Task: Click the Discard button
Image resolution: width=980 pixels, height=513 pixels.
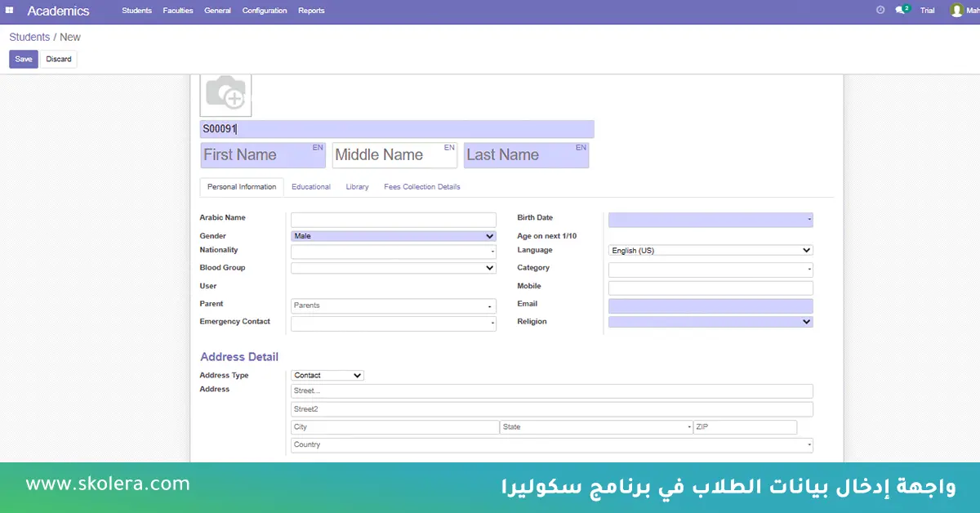Action: (x=59, y=59)
